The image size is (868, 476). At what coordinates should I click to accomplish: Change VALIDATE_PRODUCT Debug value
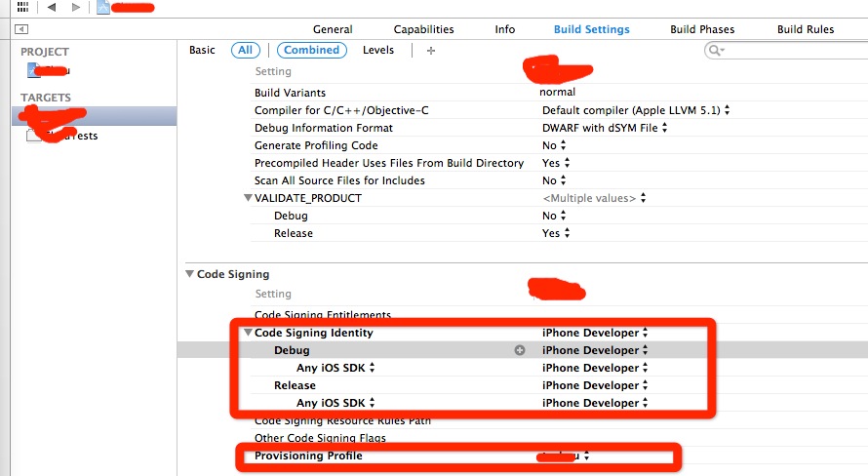click(554, 216)
